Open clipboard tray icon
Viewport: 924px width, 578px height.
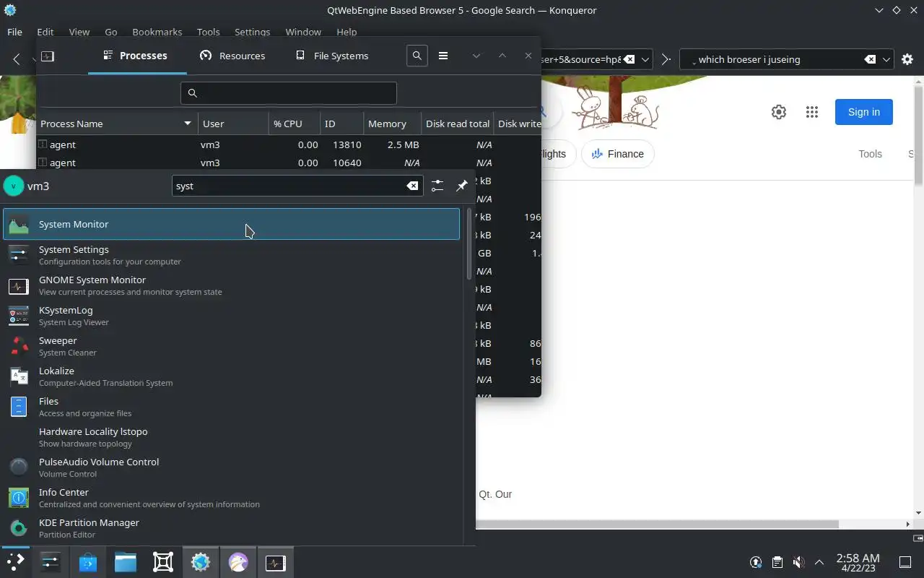click(777, 562)
